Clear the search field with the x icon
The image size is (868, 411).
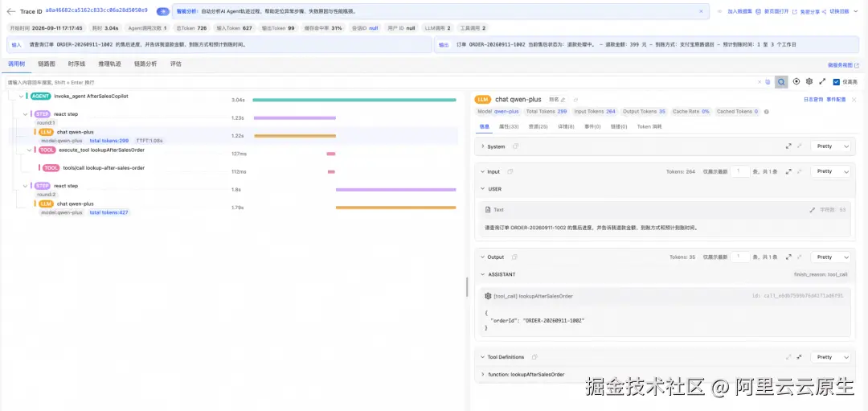coord(759,82)
